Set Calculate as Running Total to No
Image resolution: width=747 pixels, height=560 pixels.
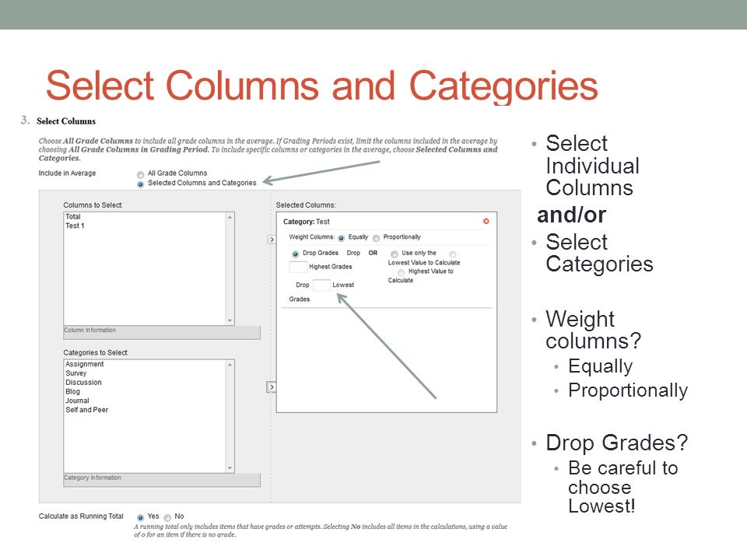(167, 518)
